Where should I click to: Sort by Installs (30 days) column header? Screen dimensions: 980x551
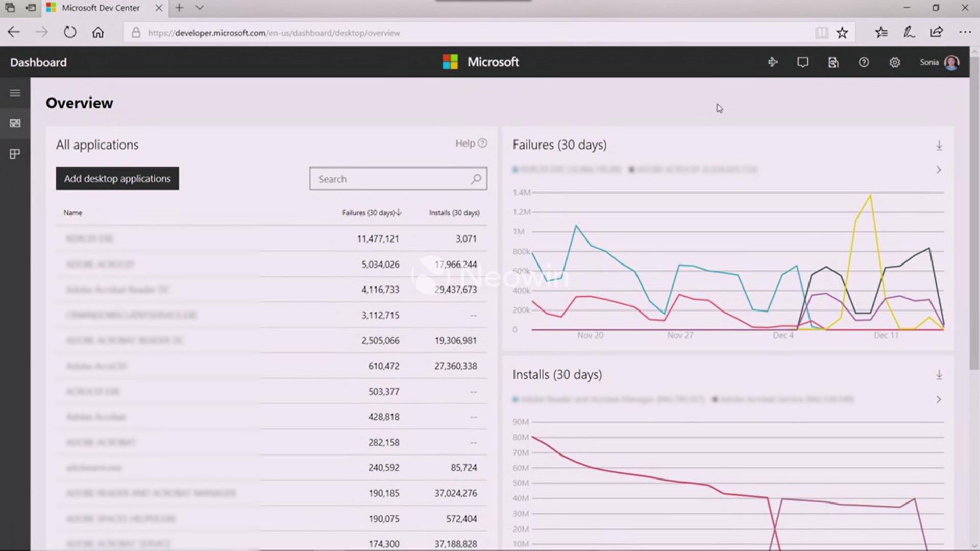[454, 213]
